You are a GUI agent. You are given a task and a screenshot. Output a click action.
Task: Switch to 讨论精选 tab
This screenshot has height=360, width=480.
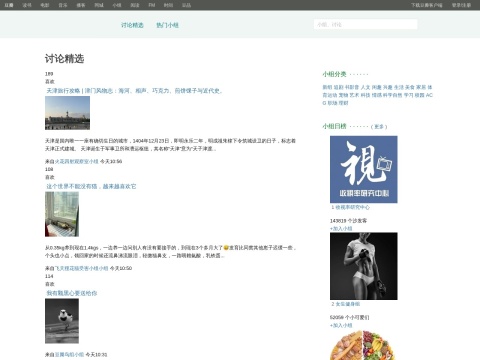[x=132, y=25]
